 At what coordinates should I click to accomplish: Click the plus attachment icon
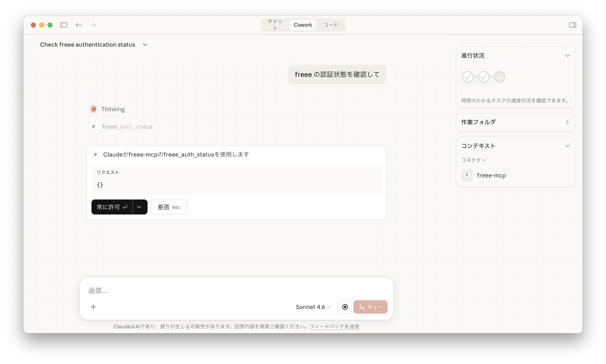[93, 307]
